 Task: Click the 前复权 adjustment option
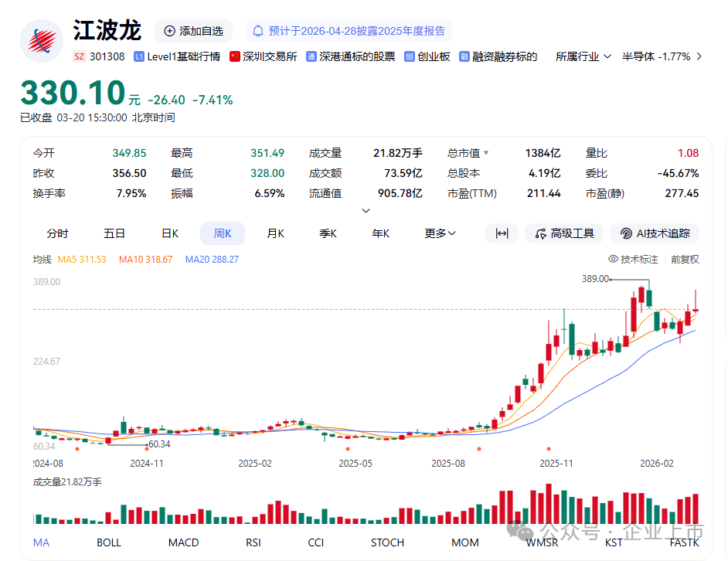tap(685, 259)
